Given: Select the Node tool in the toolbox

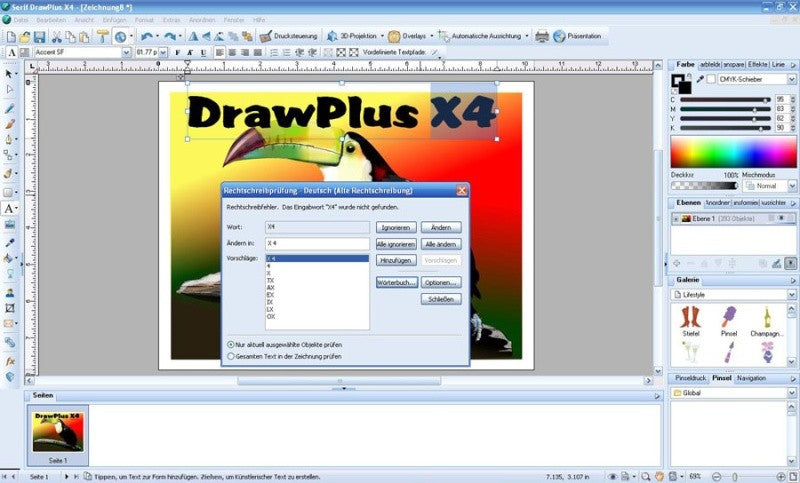Looking at the screenshot, I should [9, 89].
